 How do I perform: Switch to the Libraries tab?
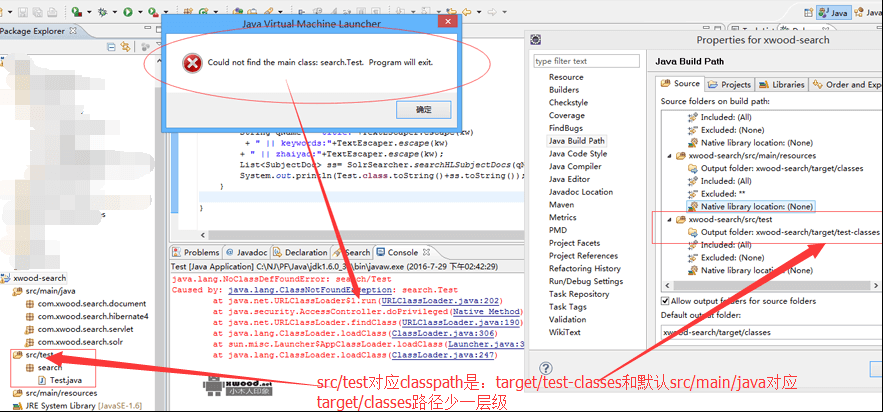tap(782, 84)
